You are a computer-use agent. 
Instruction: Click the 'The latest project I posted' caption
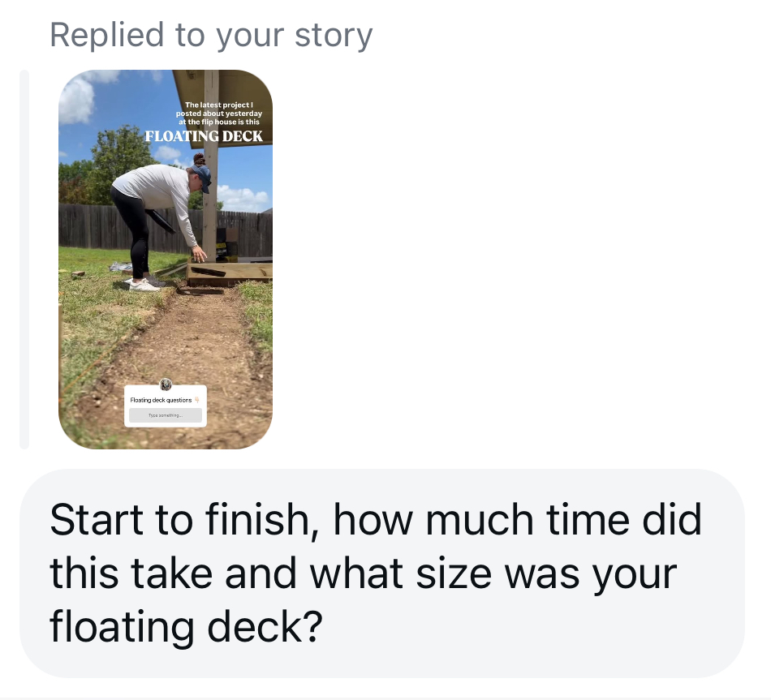click(x=220, y=113)
